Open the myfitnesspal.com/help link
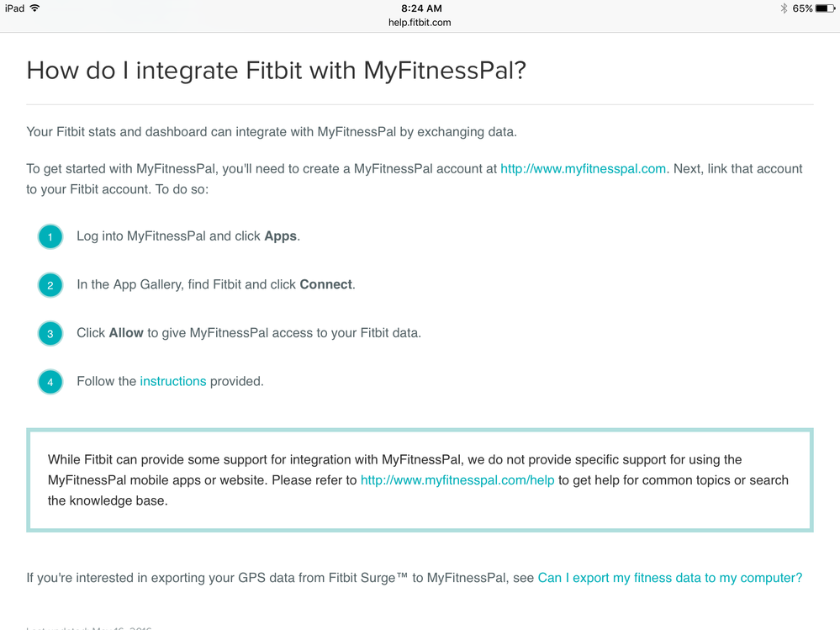This screenshot has width=840, height=630. (x=457, y=480)
